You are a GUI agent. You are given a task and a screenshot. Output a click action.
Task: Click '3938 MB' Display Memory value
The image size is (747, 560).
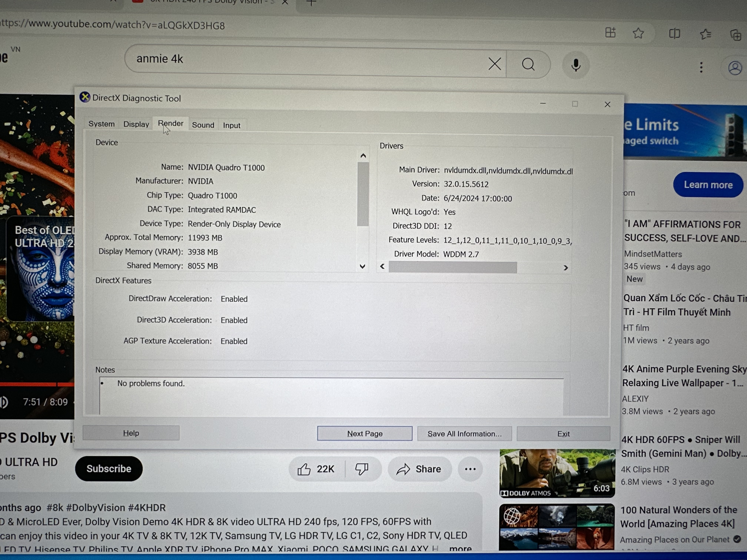pos(203,252)
